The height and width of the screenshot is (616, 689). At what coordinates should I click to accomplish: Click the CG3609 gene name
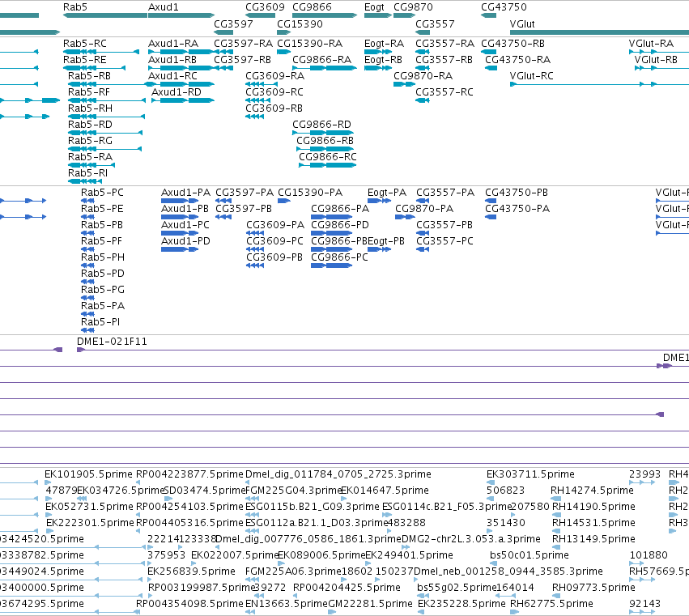pyautogui.click(x=265, y=7)
